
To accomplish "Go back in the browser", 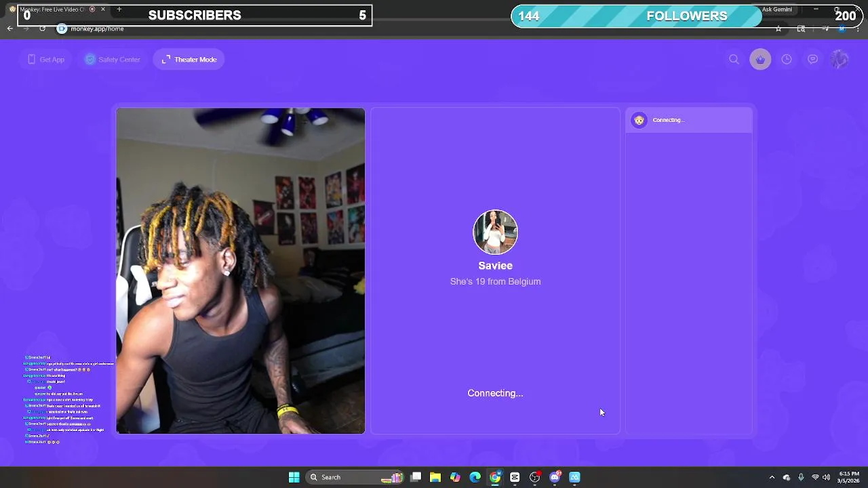I will [9, 28].
